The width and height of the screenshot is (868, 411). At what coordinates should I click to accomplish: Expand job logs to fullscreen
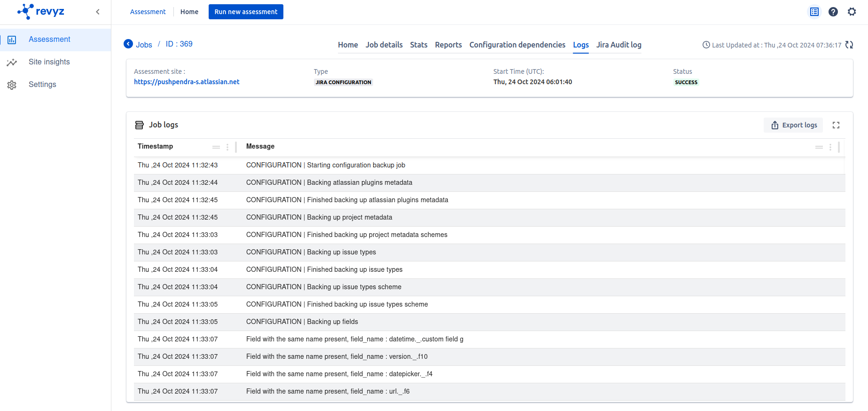[x=836, y=125]
